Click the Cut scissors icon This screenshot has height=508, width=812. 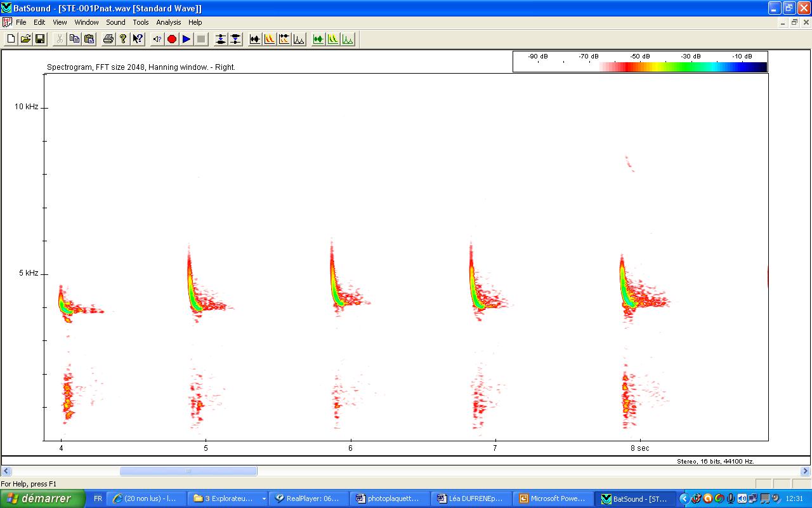(60, 39)
